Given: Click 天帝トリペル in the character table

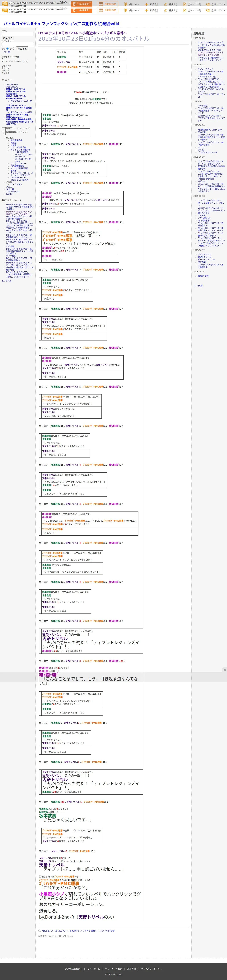Looking at the screenshot, I should 64,62.
